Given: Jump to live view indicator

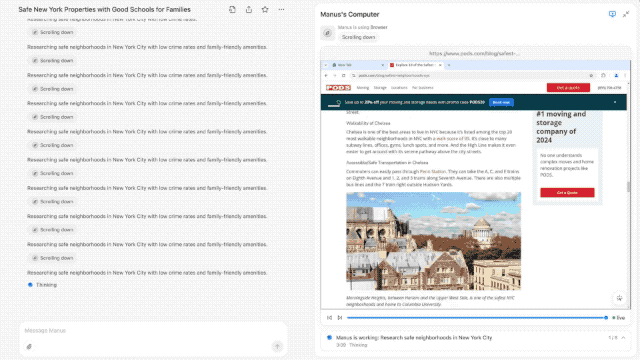Looking at the screenshot, I should coord(619,318).
